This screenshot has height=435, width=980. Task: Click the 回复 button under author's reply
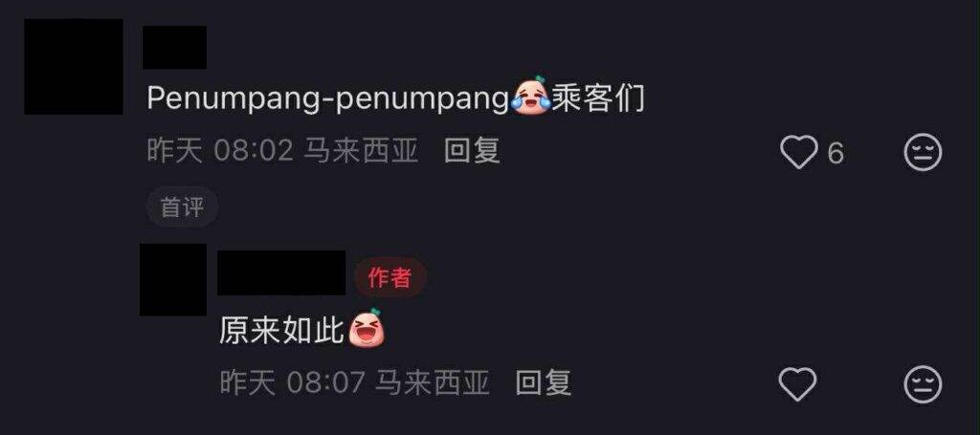tap(544, 382)
